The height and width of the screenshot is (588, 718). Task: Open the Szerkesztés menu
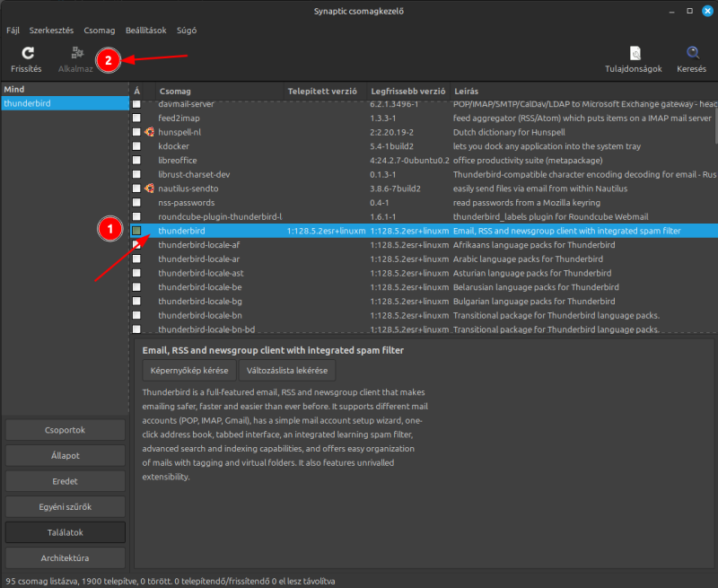pyautogui.click(x=51, y=31)
